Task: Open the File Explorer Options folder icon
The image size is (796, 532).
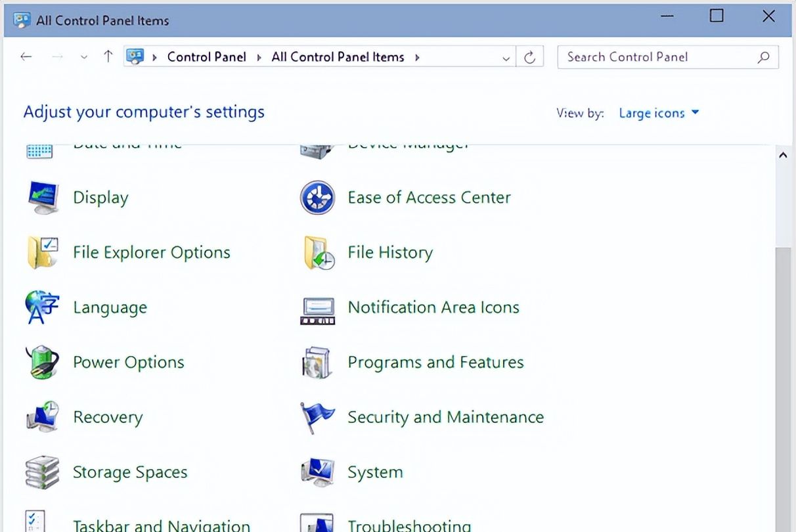Action: click(x=43, y=253)
